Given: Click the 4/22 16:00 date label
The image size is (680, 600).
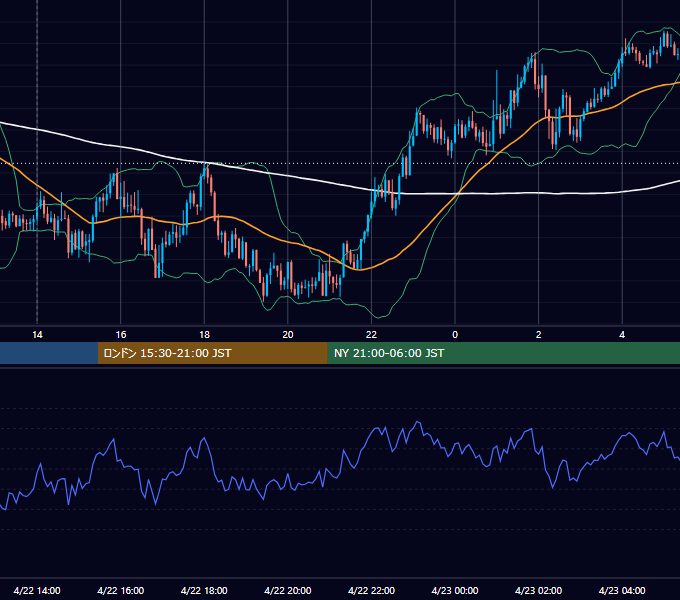Looking at the screenshot, I should (121, 590).
